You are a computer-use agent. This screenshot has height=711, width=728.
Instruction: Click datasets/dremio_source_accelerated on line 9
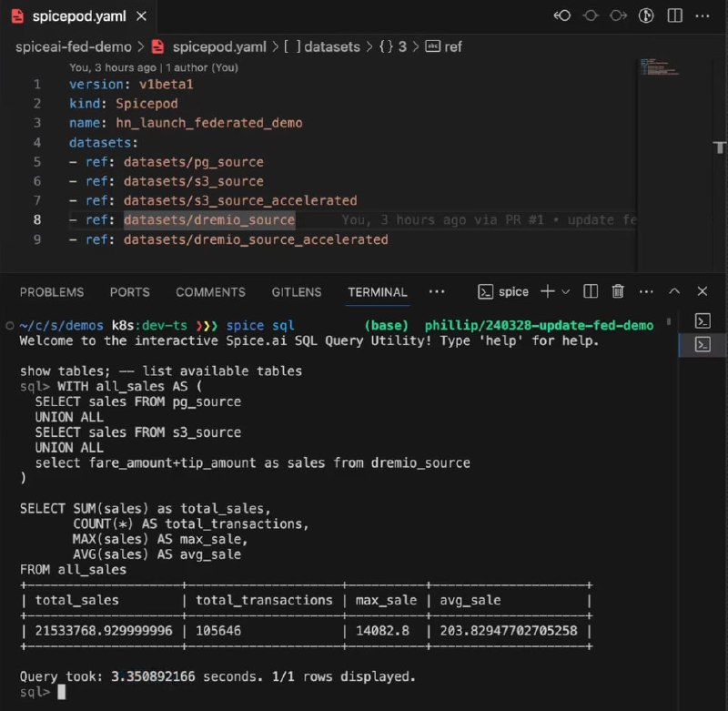[256, 239]
